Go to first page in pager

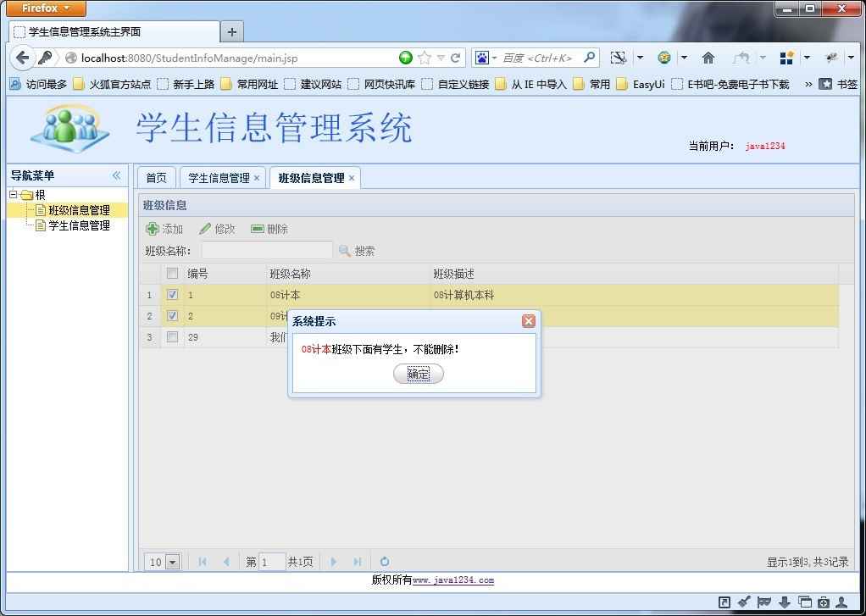[203, 562]
